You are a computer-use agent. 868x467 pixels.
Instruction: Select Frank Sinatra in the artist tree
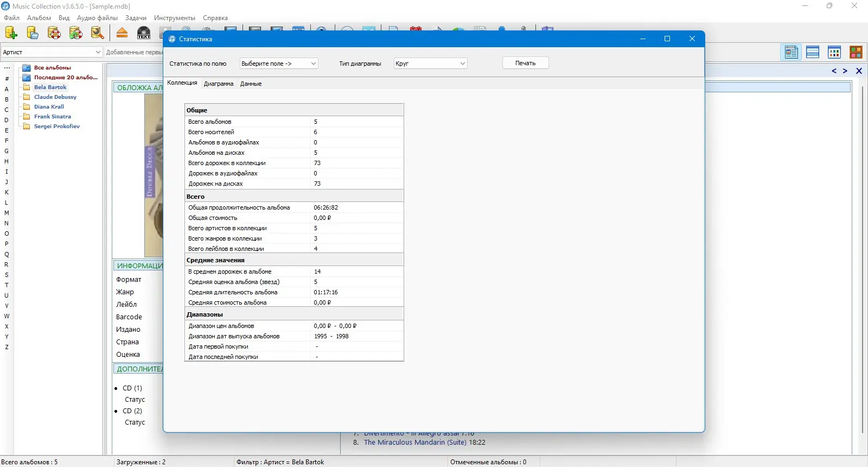[52, 117]
